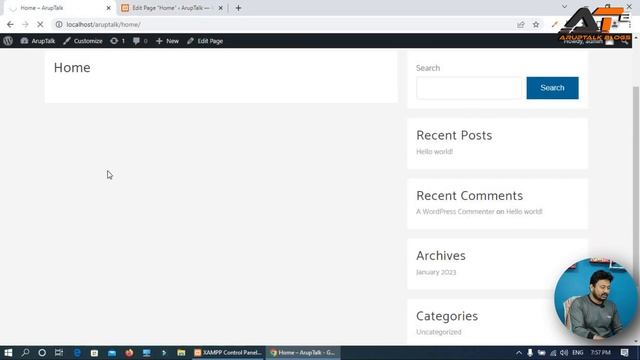
Task: Open the Uncategorized category link
Action: click(439, 332)
